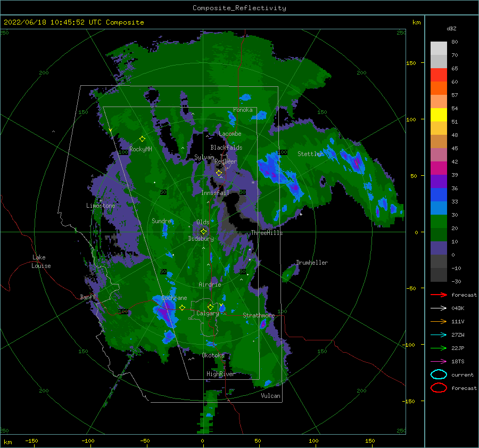The width and height of the screenshot is (479, 448).
Task: Click the orange 60-57 dBZ swatch
Action: pos(439,88)
